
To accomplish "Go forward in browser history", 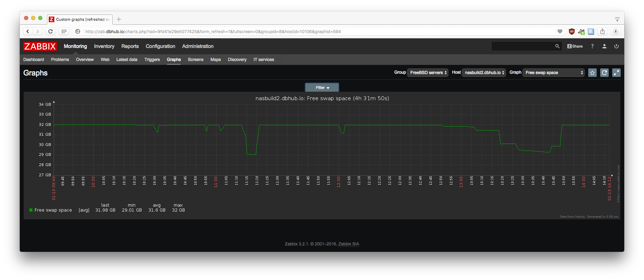I will coord(37,31).
